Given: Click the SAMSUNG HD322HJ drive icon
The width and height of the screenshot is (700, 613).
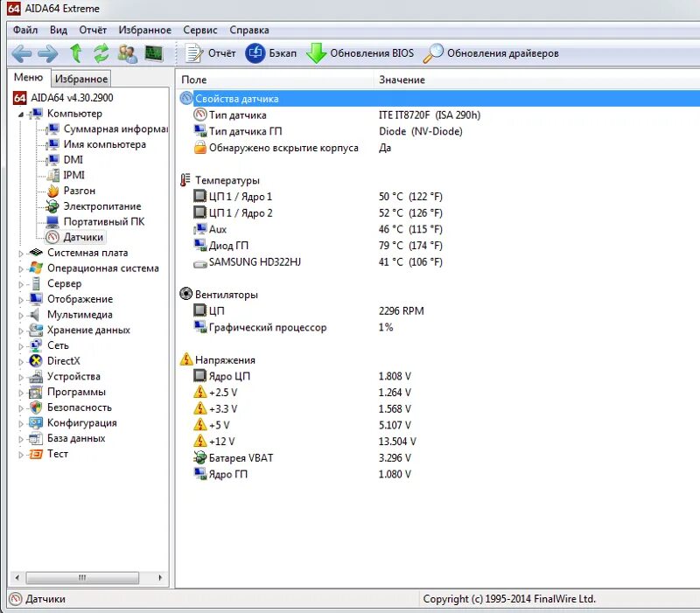Looking at the screenshot, I should point(200,263).
